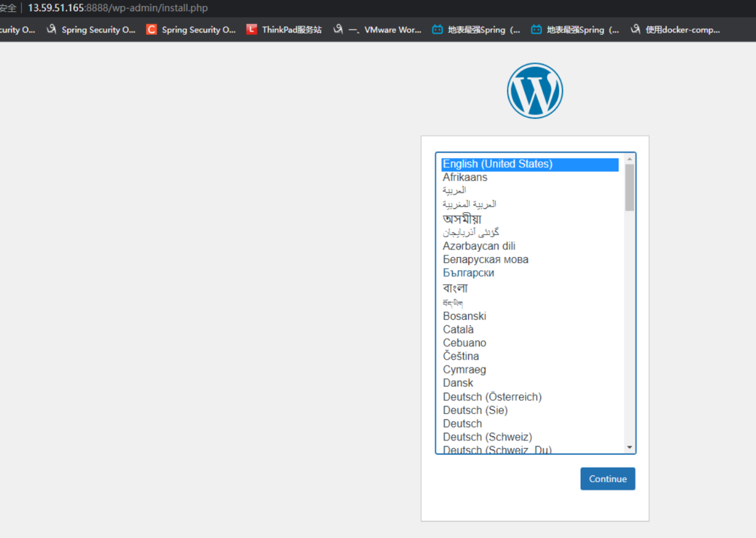Choose Čeština from the language list
Viewport: 756px width, 538px height.
[x=461, y=356]
